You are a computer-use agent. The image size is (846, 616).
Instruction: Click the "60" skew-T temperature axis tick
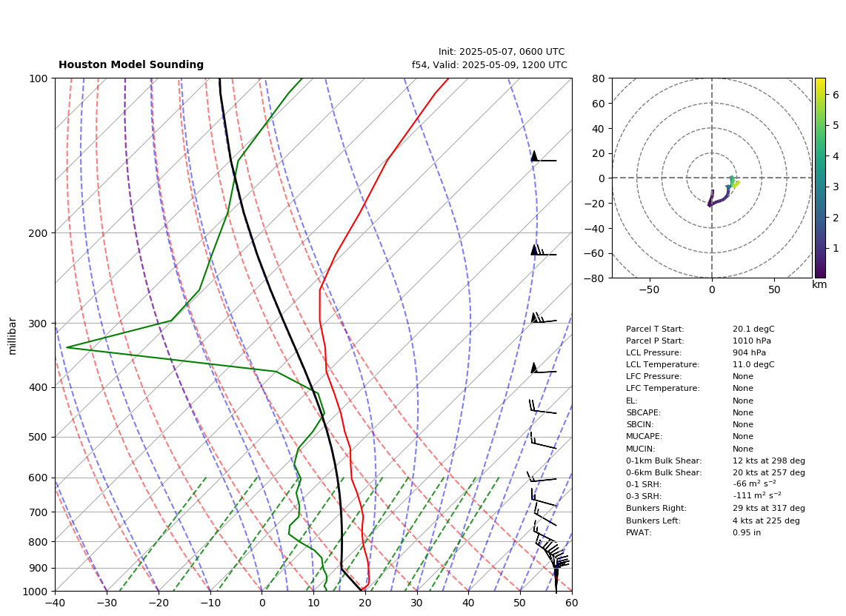(x=572, y=603)
